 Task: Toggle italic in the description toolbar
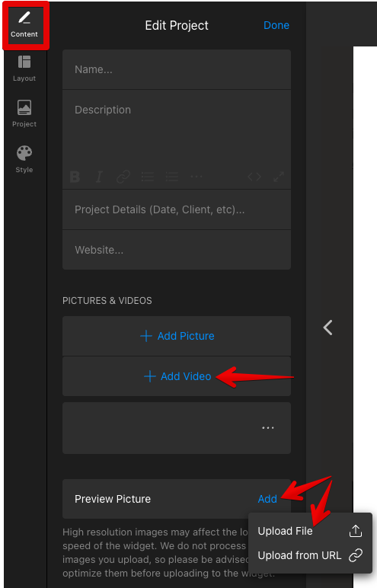pos(99,176)
